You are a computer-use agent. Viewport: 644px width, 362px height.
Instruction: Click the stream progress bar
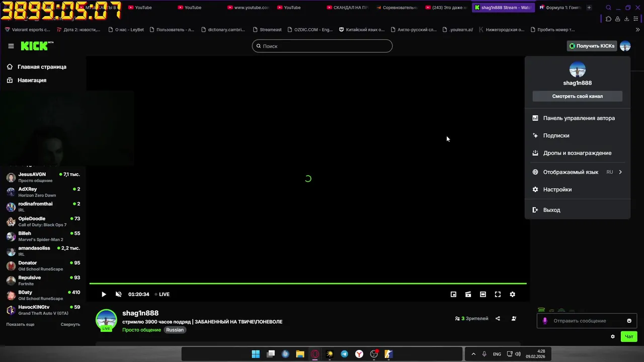pyautogui.click(x=308, y=284)
